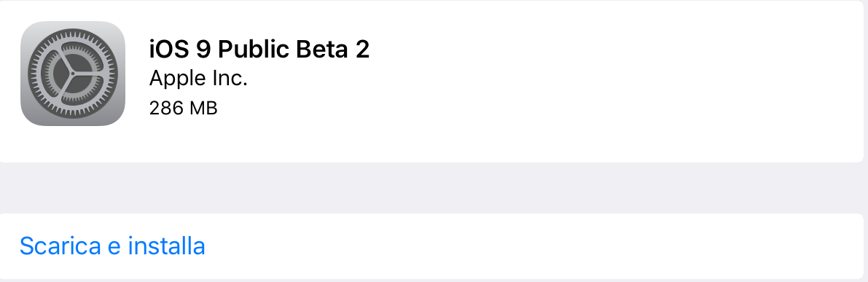This screenshot has height=282, width=868.
Task: Click the gray rounded corner of the app icon
Action: click(x=28, y=28)
